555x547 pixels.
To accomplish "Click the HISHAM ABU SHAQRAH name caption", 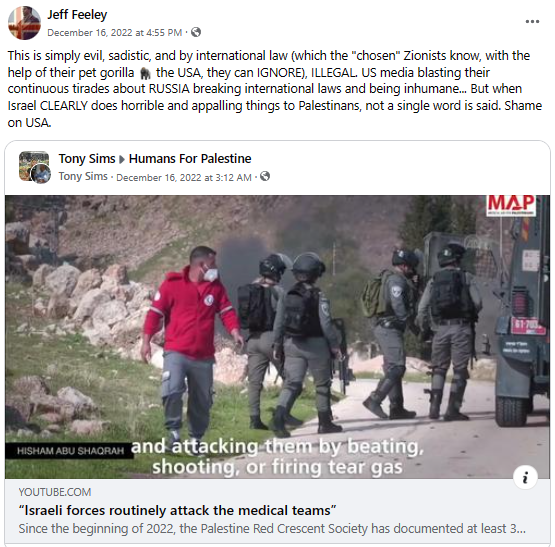I will click(70, 451).
